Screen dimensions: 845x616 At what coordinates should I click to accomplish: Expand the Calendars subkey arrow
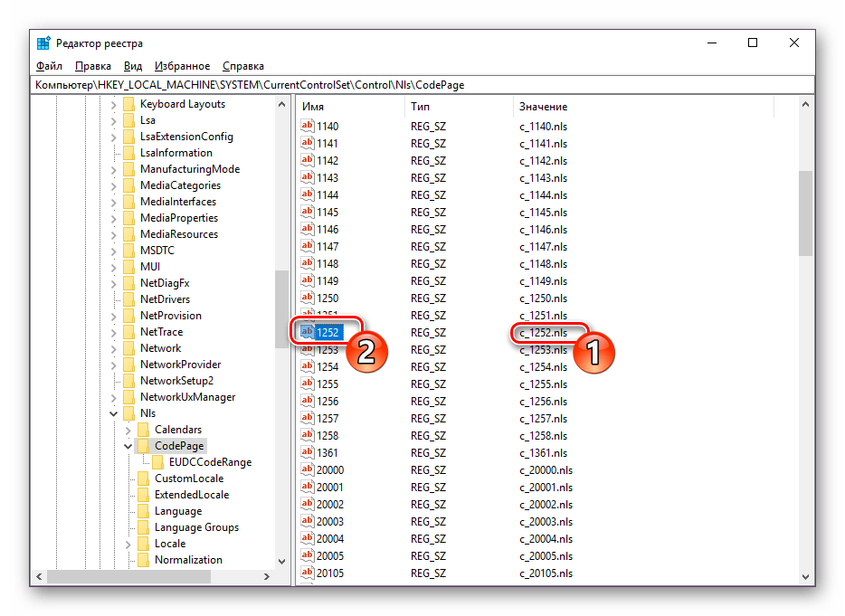click(128, 430)
